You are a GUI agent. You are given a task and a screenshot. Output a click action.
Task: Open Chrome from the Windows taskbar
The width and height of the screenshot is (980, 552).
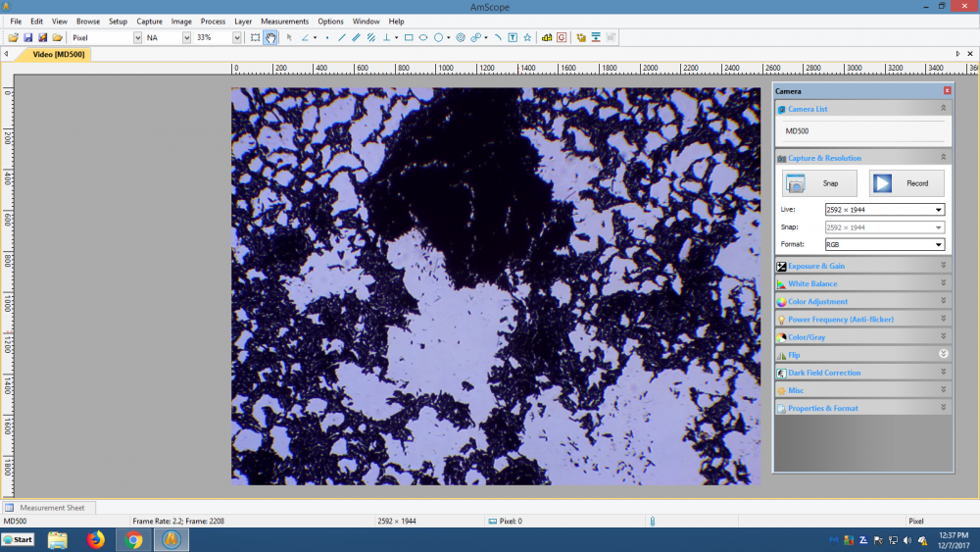pos(133,540)
